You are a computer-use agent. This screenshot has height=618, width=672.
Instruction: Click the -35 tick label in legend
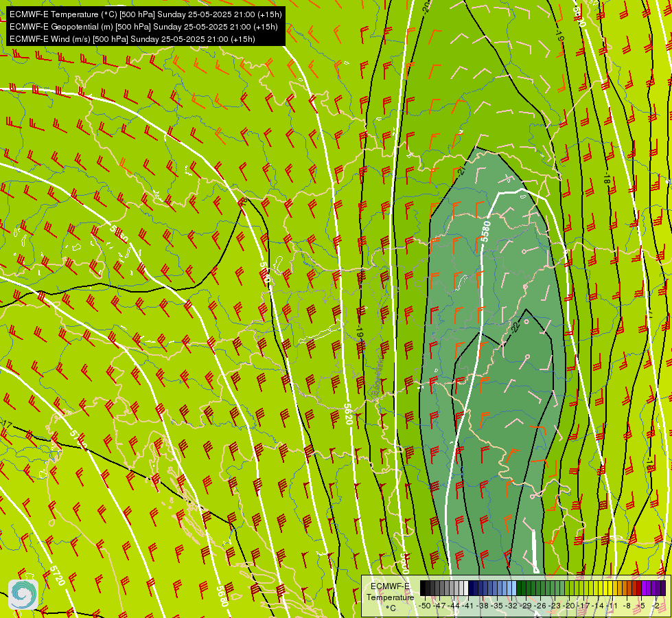[498, 606]
